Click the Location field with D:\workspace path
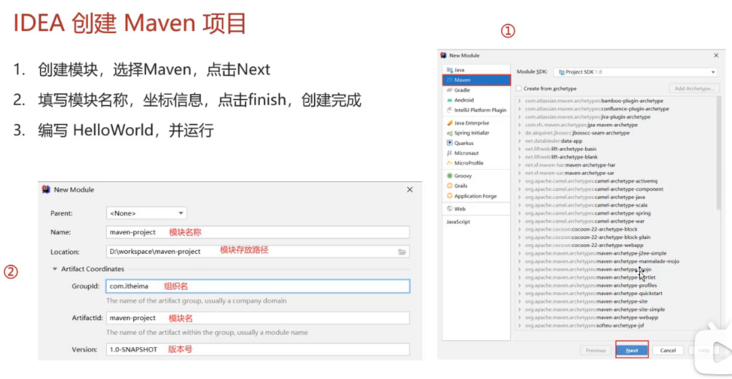732x379 pixels. (258, 252)
